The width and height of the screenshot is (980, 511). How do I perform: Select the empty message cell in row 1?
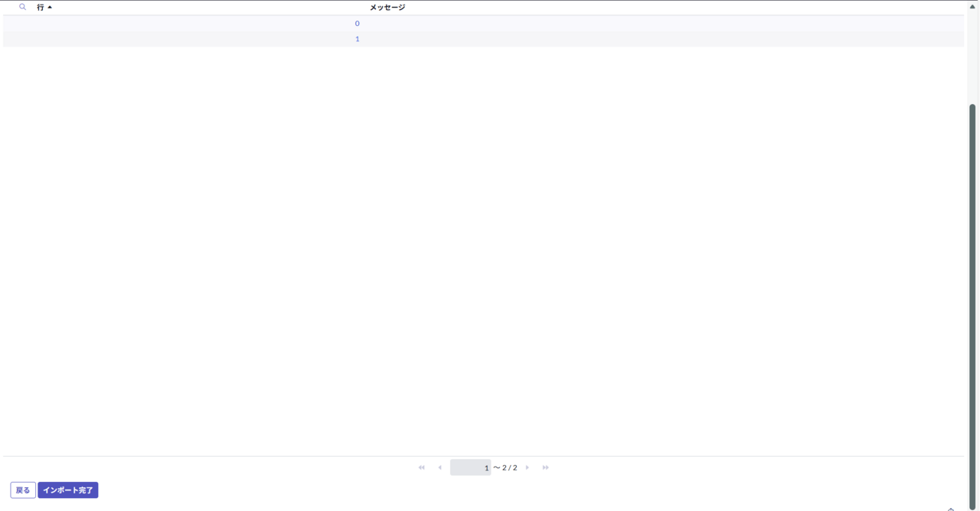(x=658, y=39)
